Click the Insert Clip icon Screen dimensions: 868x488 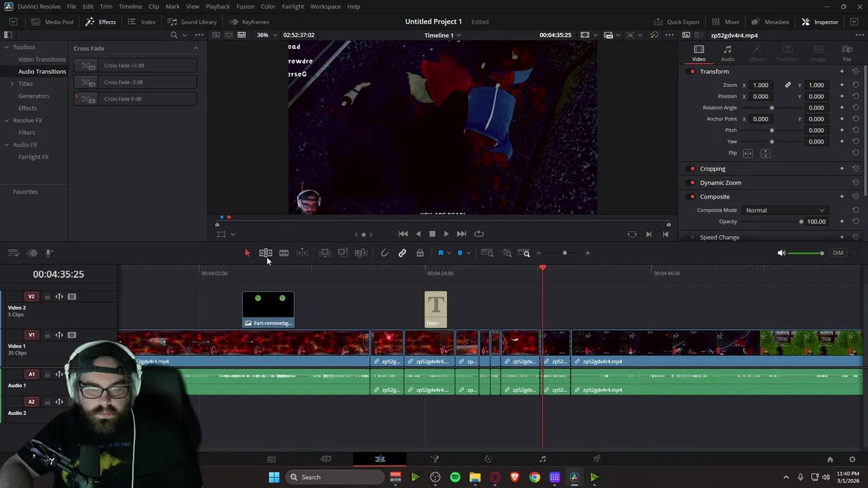pos(325,253)
